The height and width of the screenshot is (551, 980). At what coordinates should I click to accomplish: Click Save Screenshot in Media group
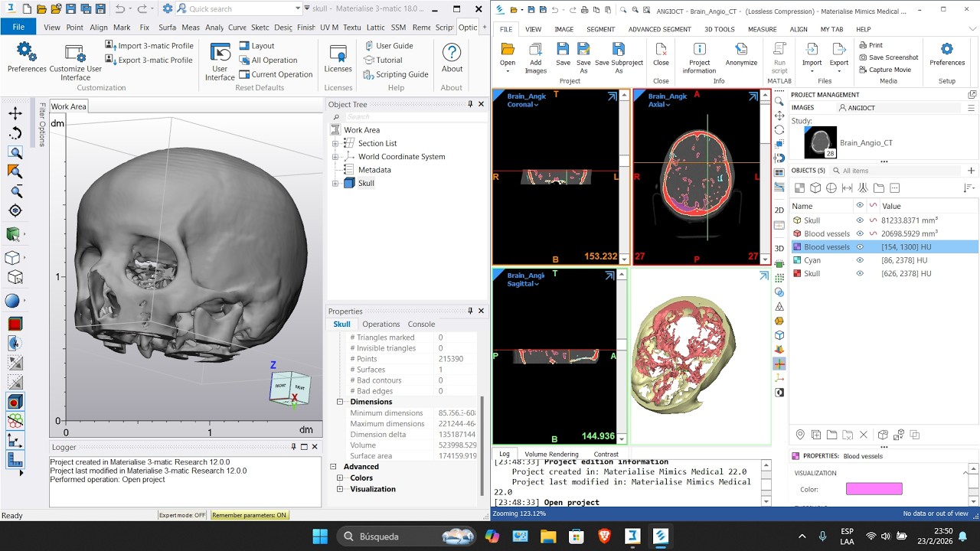point(888,57)
